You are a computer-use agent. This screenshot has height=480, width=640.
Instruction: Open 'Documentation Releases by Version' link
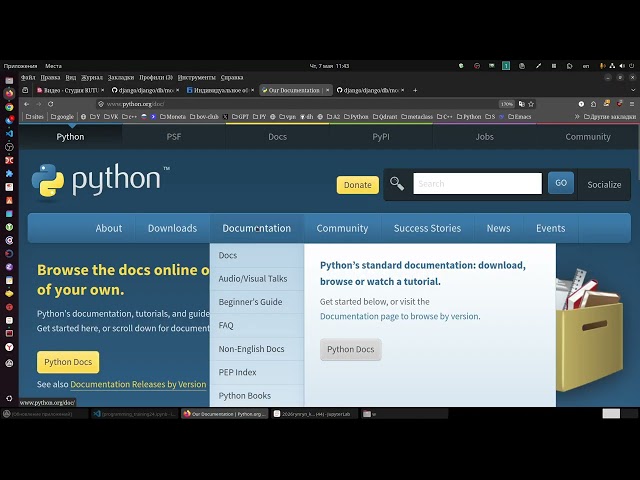138,384
